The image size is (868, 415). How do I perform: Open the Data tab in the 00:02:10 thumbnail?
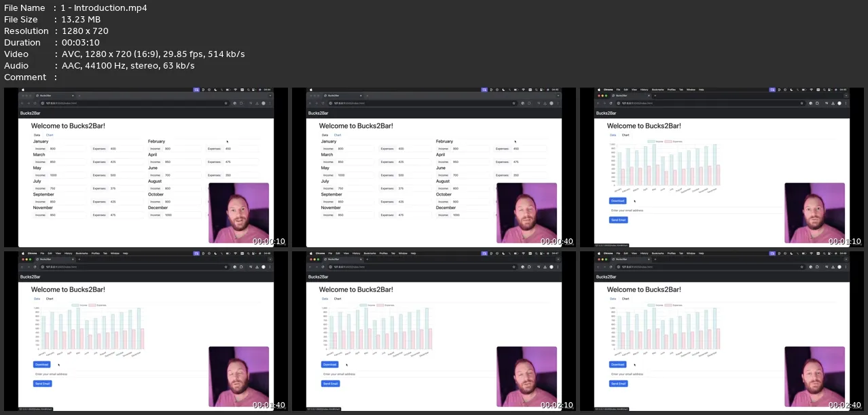tap(325, 299)
